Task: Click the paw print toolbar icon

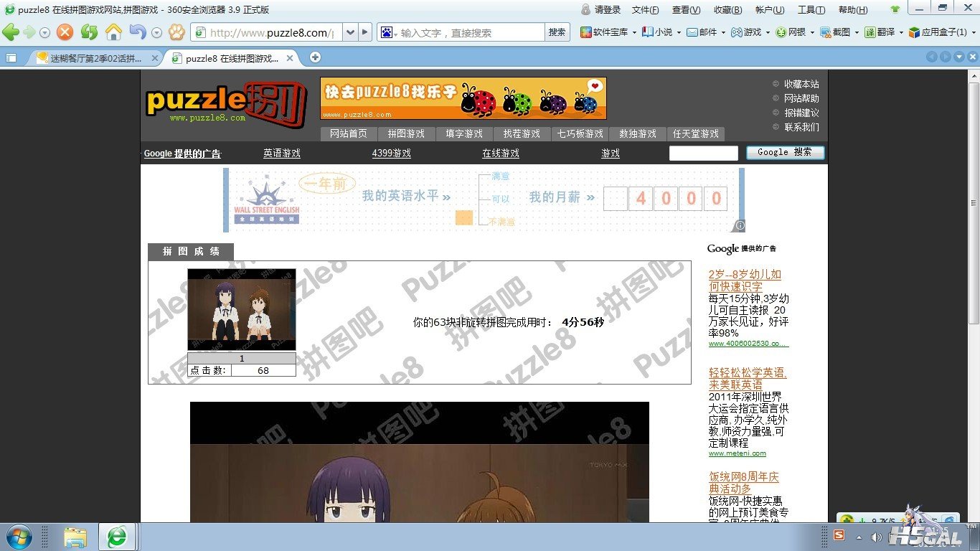Action: pyautogui.click(x=176, y=32)
